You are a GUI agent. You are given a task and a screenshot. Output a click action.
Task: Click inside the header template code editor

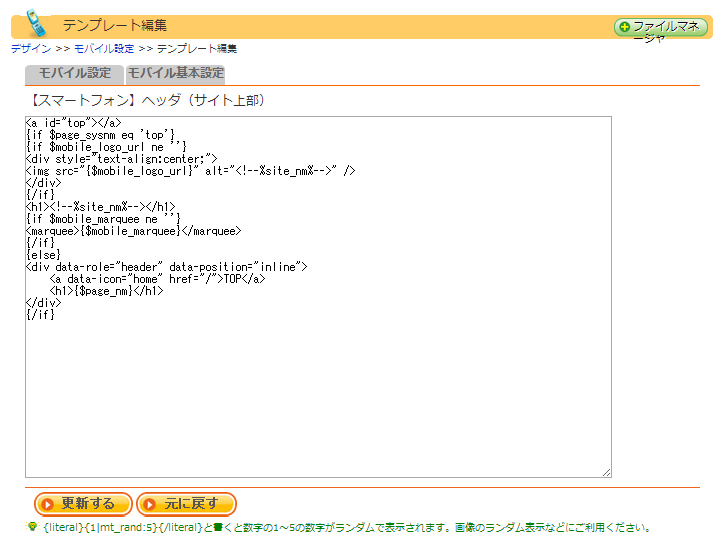click(x=318, y=297)
